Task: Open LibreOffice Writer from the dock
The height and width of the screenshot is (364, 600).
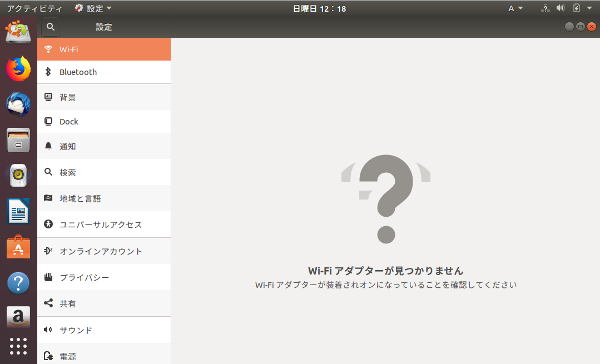Action: pos(18,211)
